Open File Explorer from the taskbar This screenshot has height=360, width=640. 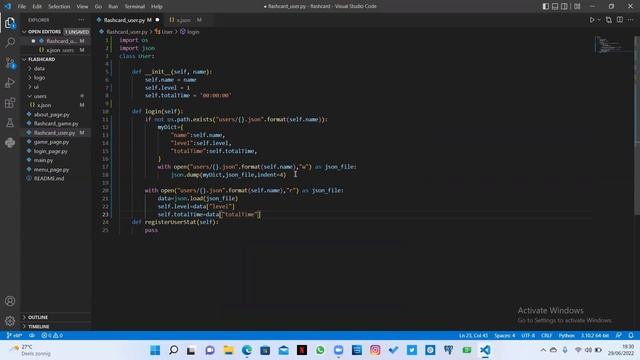tap(229, 350)
